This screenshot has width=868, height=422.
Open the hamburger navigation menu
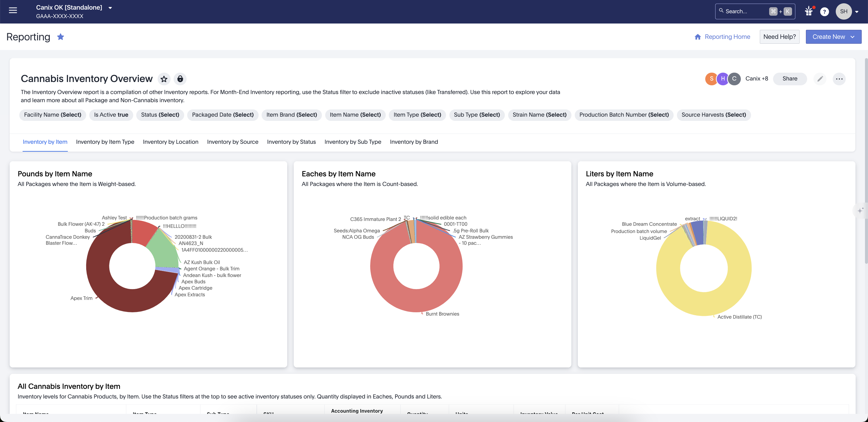point(13,11)
